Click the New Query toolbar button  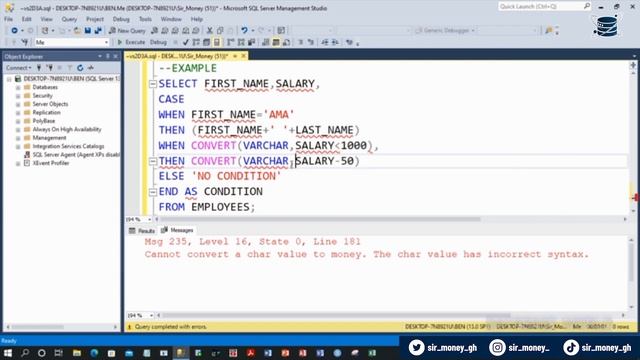[127, 31]
